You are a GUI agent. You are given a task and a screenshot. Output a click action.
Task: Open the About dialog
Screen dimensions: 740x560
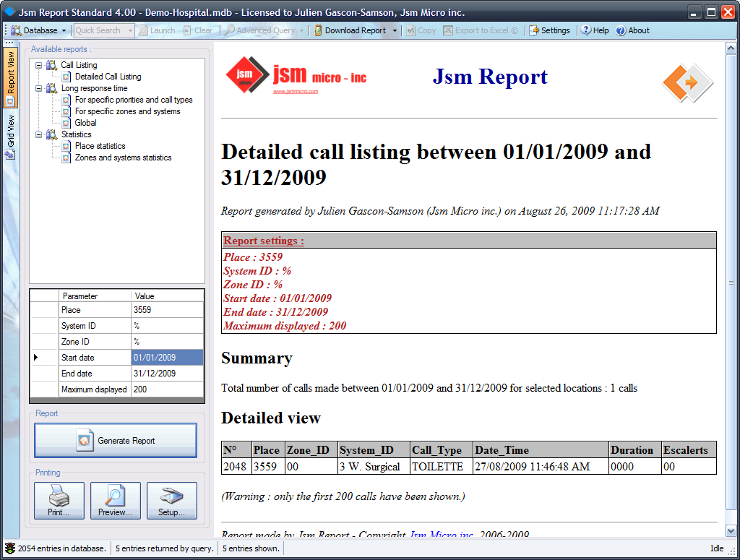pyautogui.click(x=633, y=30)
